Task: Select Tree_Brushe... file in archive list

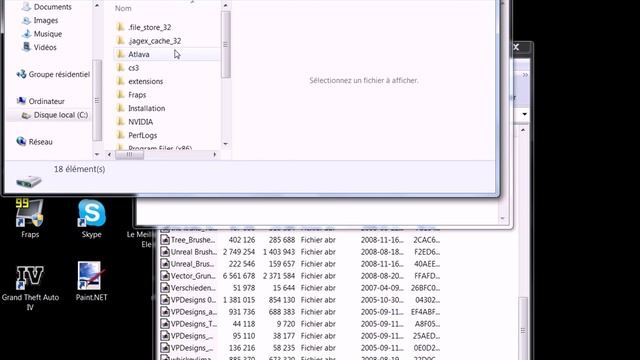Action: (187, 240)
